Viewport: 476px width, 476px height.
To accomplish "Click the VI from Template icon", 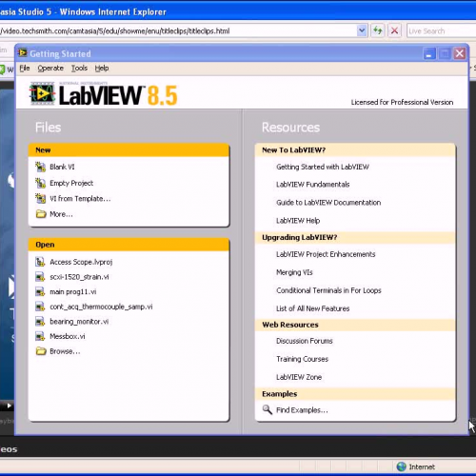I will click(40, 199).
